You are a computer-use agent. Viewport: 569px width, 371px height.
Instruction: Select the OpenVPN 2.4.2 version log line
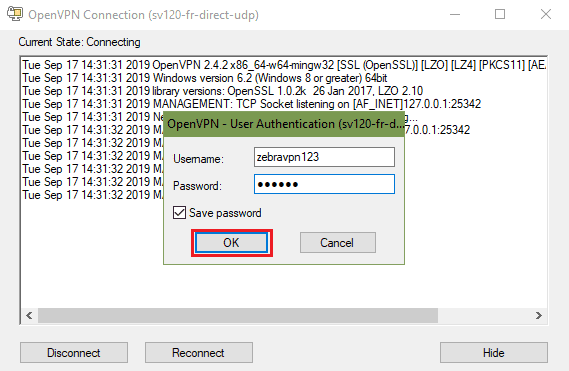[x=284, y=65]
